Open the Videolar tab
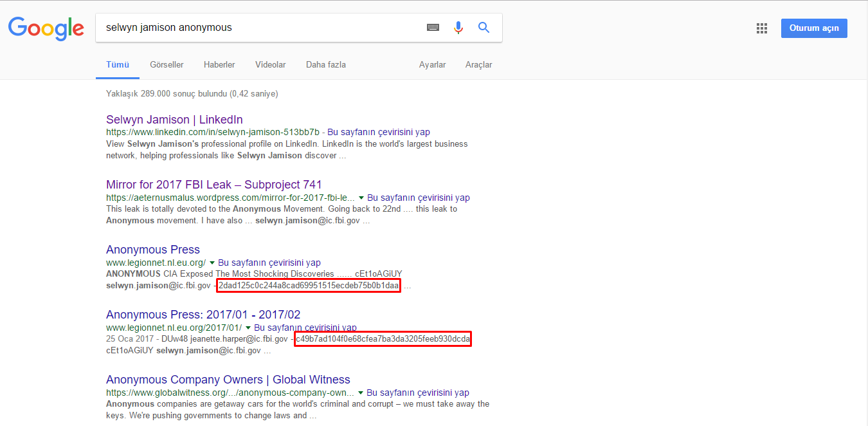Viewport: 868px width, 426px height. (x=270, y=65)
